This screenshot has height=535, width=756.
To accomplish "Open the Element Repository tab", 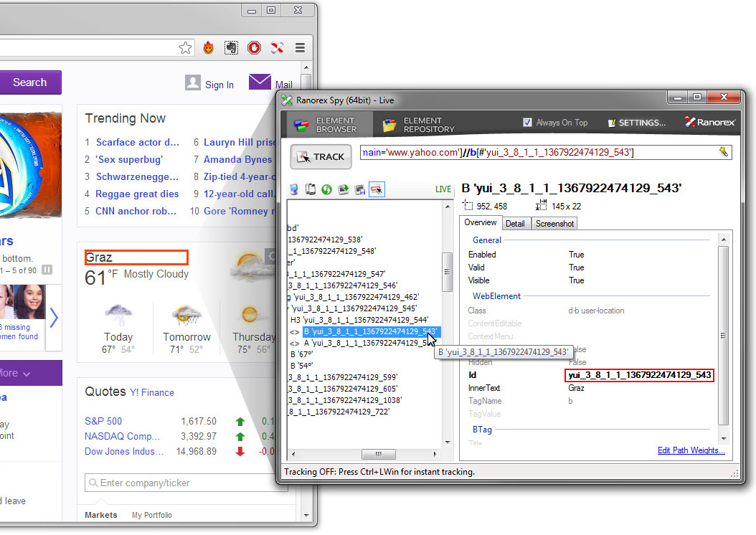I will pos(418,125).
